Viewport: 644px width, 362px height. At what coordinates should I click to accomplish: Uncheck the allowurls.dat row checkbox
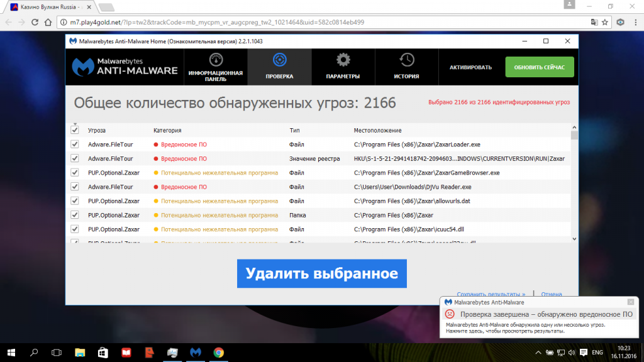74,201
